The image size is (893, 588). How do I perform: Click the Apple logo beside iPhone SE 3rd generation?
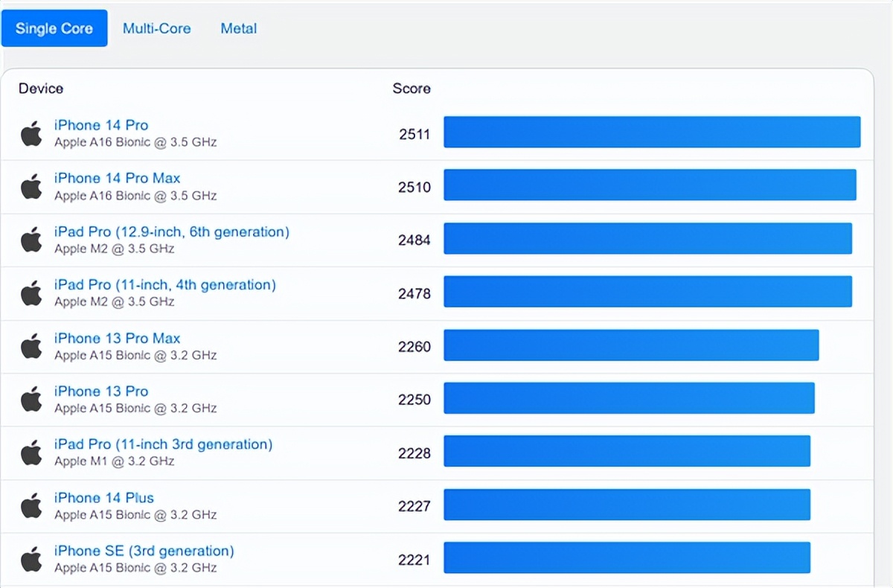click(31, 557)
